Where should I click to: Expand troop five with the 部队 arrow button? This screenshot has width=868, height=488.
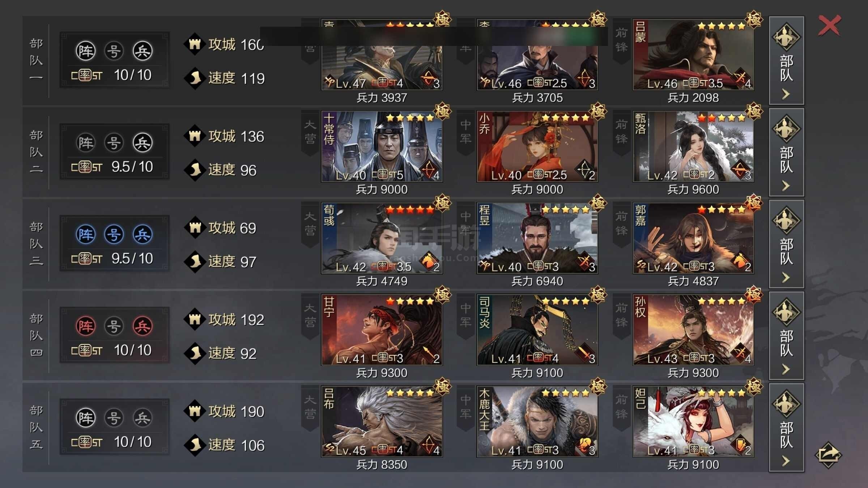point(786,427)
